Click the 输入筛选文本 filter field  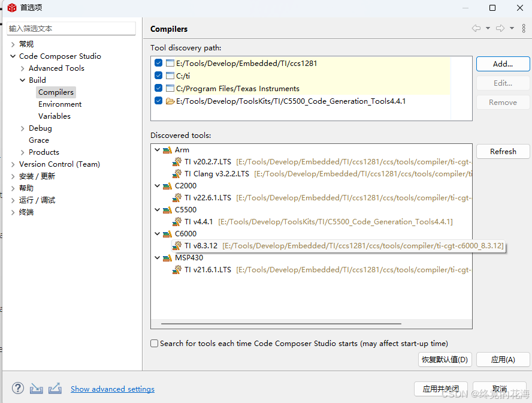[x=71, y=29]
